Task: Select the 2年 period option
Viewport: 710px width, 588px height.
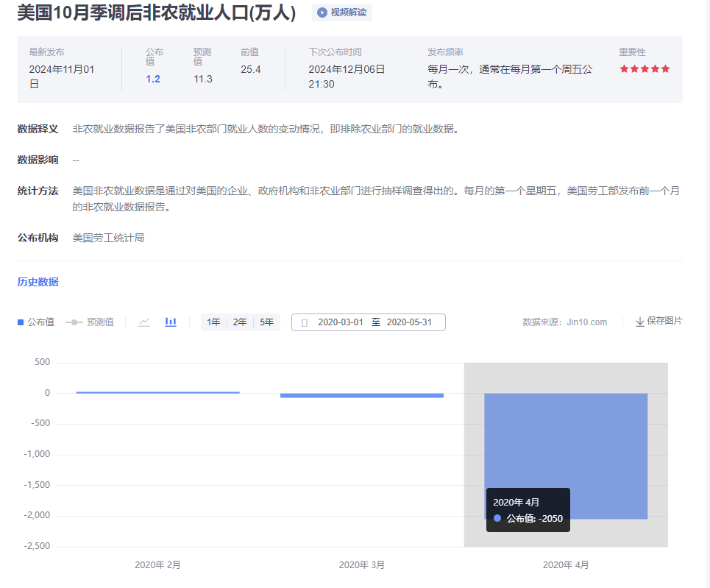Action: (x=239, y=322)
